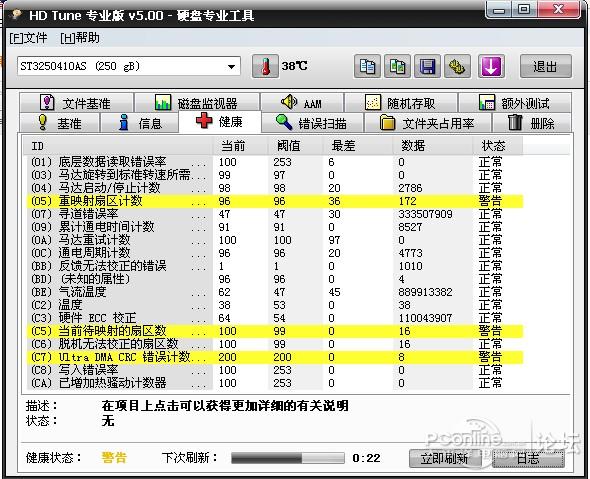
Task: Switch to the 基准 tab
Action: point(60,123)
